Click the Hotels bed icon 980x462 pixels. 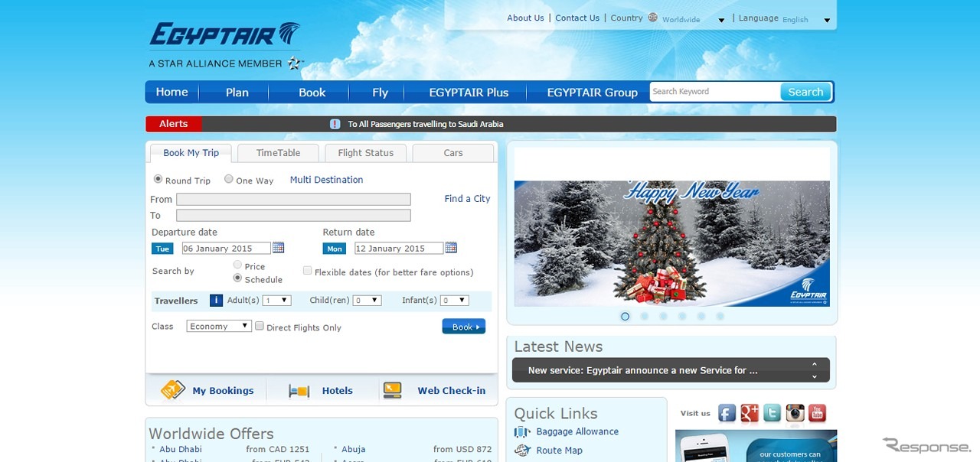click(299, 391)
